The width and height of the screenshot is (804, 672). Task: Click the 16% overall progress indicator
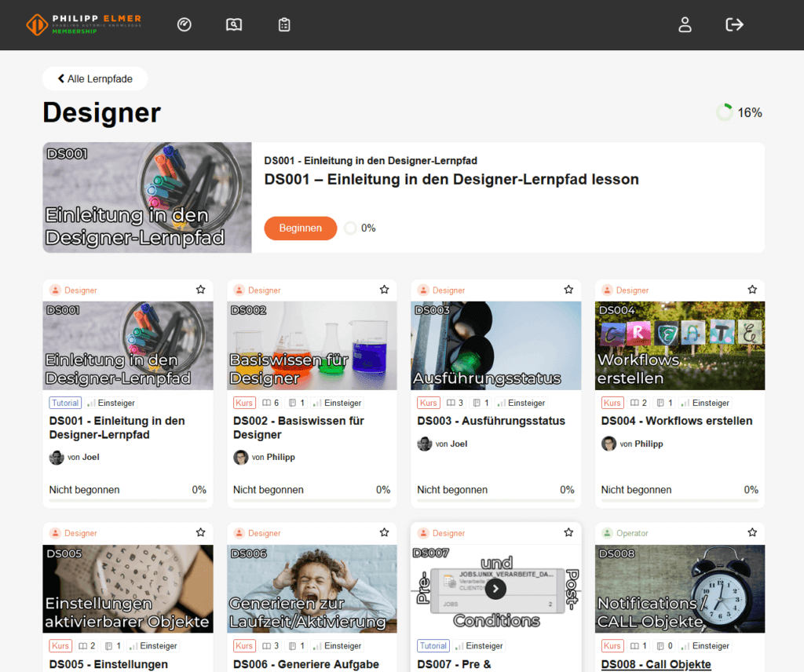pyautogui.click(x=739, y=112)
